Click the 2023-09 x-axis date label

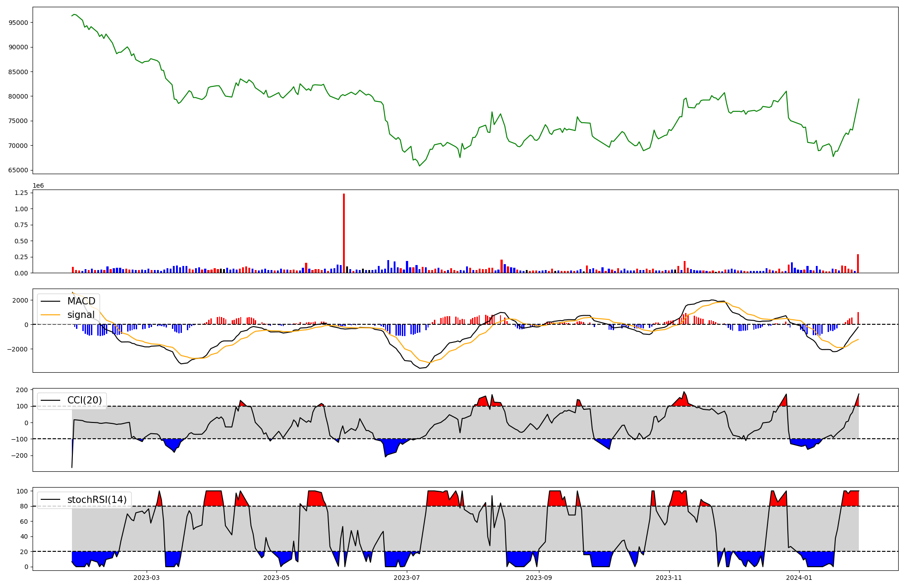click(x=538, y=578)
